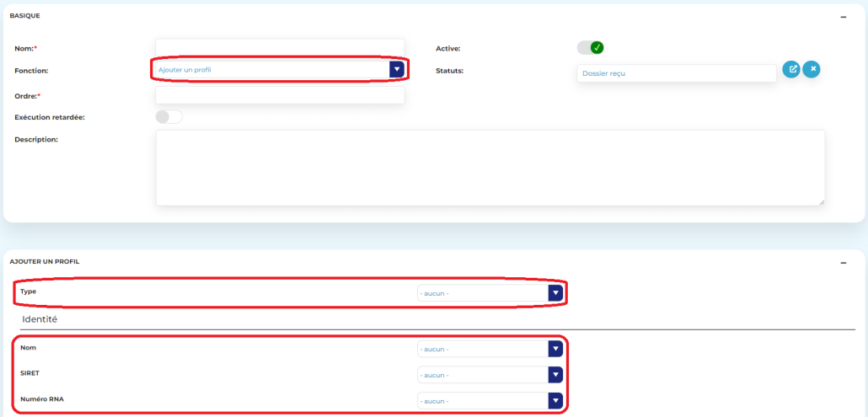Enable the Exécution retardée toggle
This screenshot has width=868, height=417.
169,117
